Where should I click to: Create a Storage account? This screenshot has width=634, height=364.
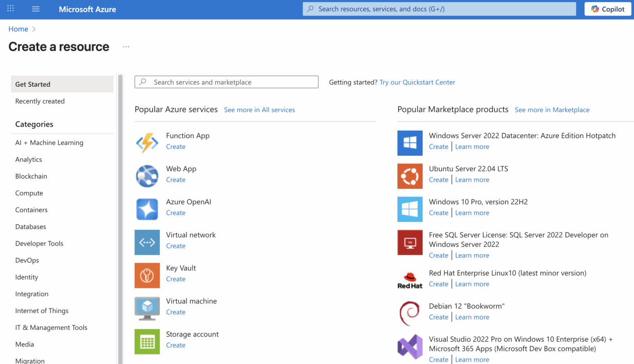(x=176, y=345)
